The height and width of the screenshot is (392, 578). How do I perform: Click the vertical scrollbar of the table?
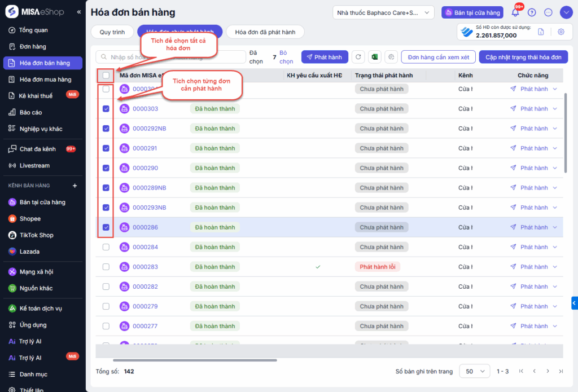click(x=566, y=133)
